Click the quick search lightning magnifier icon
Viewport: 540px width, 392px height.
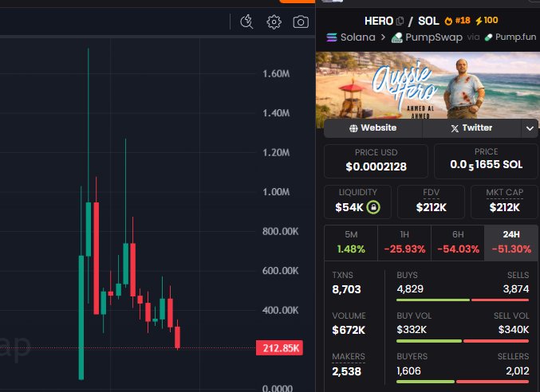tap(246, 22)
